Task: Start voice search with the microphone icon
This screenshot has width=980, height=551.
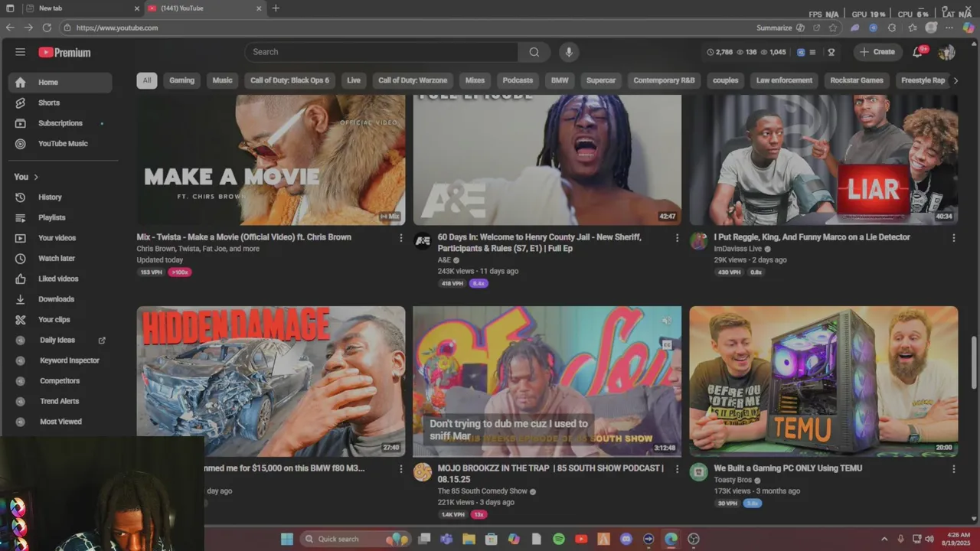Action: coord(568,52)
